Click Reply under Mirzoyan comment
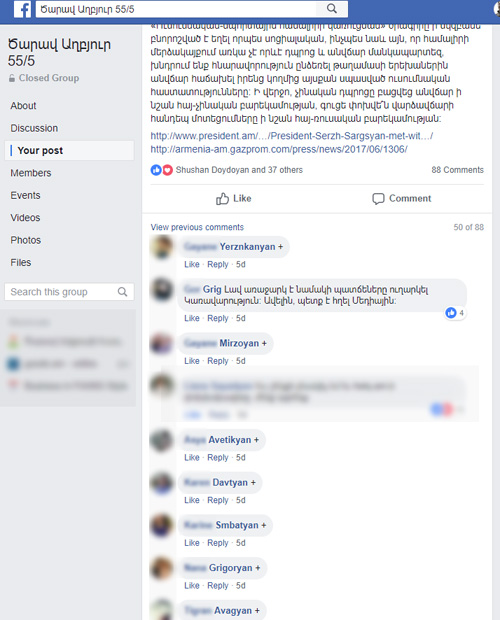 click(x=218, y=361)
